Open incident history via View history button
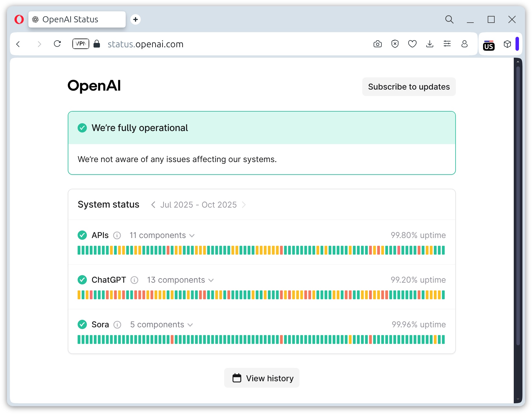 click(262, 378)
